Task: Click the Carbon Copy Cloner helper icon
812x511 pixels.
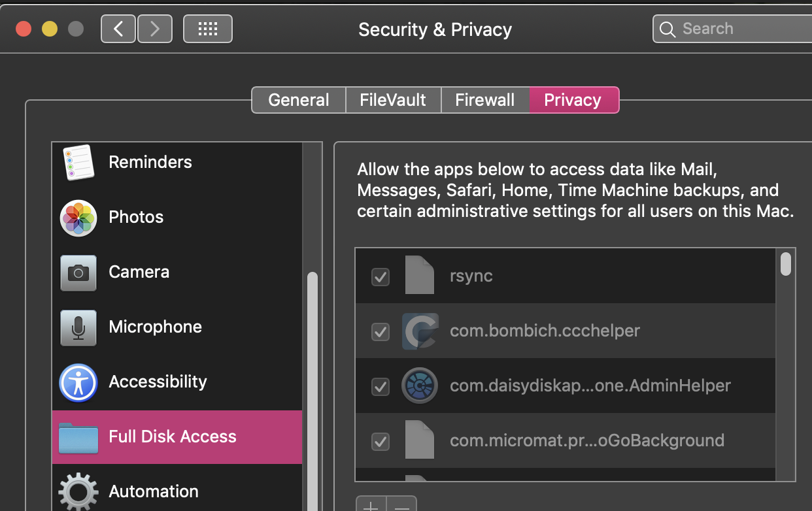Action: 419,331
